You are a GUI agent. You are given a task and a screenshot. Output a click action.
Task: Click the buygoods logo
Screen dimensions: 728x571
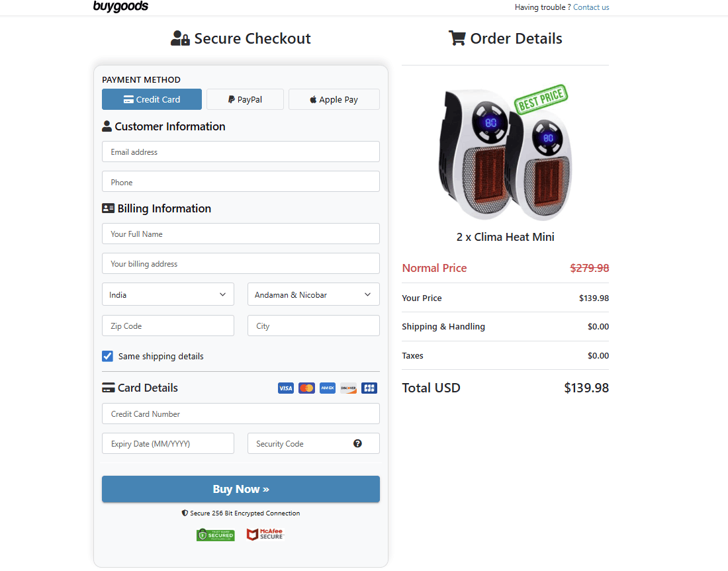click(x=120, y=7)
